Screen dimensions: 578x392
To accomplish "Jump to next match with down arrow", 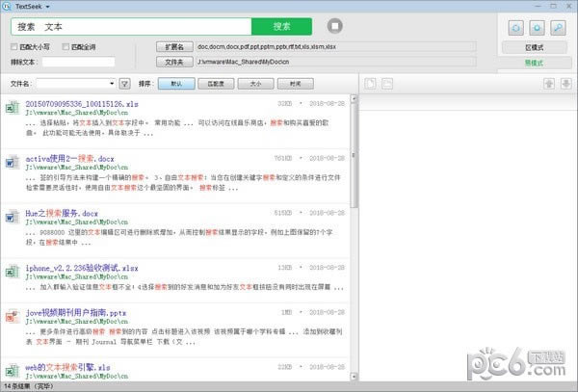I will pyautogui.click(x=565, y=84).
